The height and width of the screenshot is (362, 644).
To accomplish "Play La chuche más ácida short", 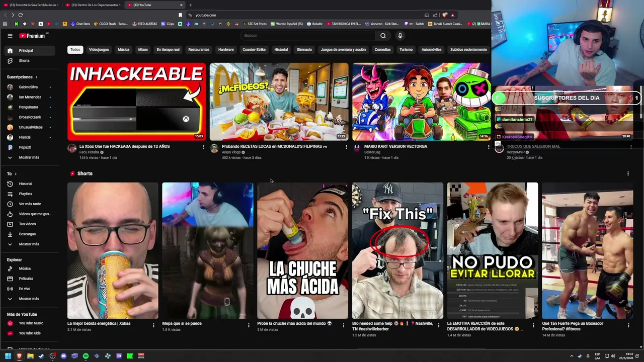I will click(x=302, y=250).
